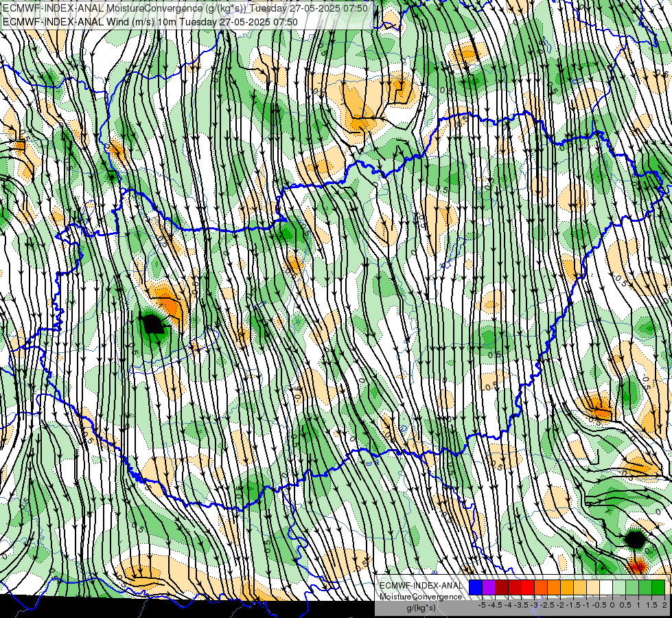Pick the pale peach swatch left of -0.5
The height and width of the screenshot is (618, 672).
click(x=592, y=588)
